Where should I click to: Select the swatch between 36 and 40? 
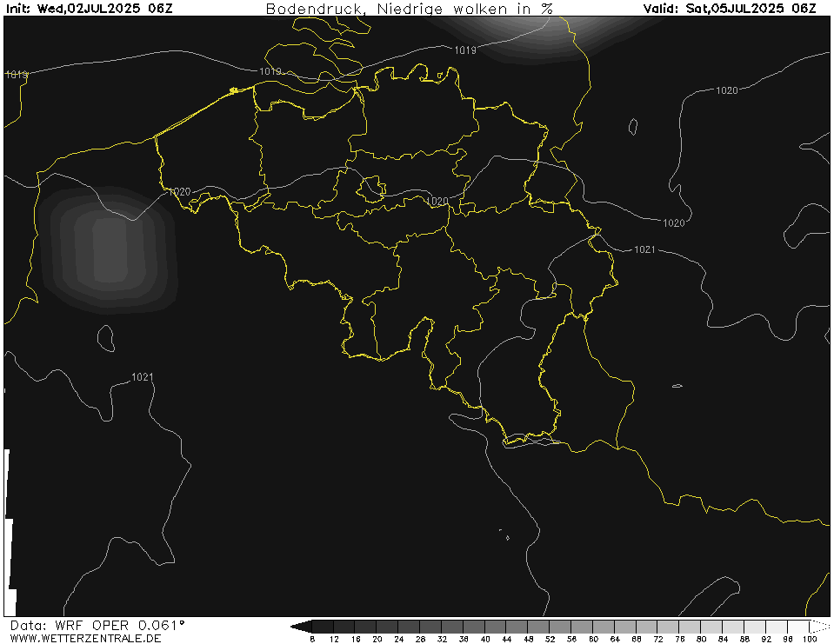[x=475, y=627]
